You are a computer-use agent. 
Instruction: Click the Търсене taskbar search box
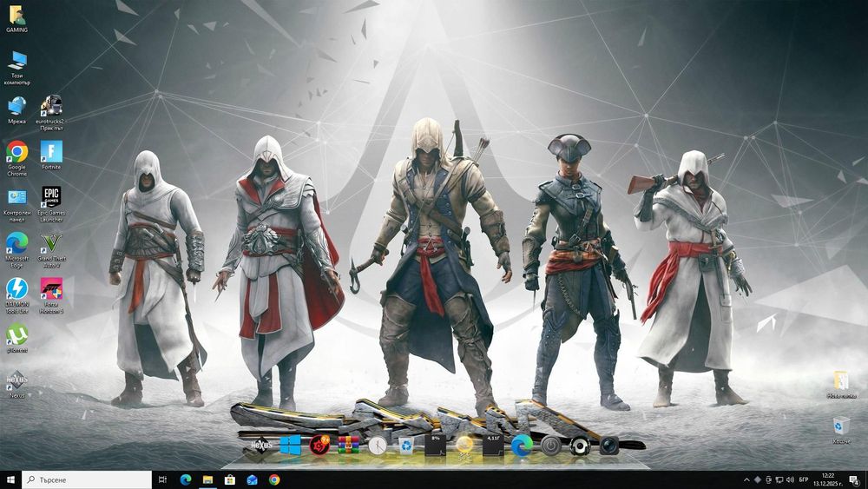pos(87,479)
